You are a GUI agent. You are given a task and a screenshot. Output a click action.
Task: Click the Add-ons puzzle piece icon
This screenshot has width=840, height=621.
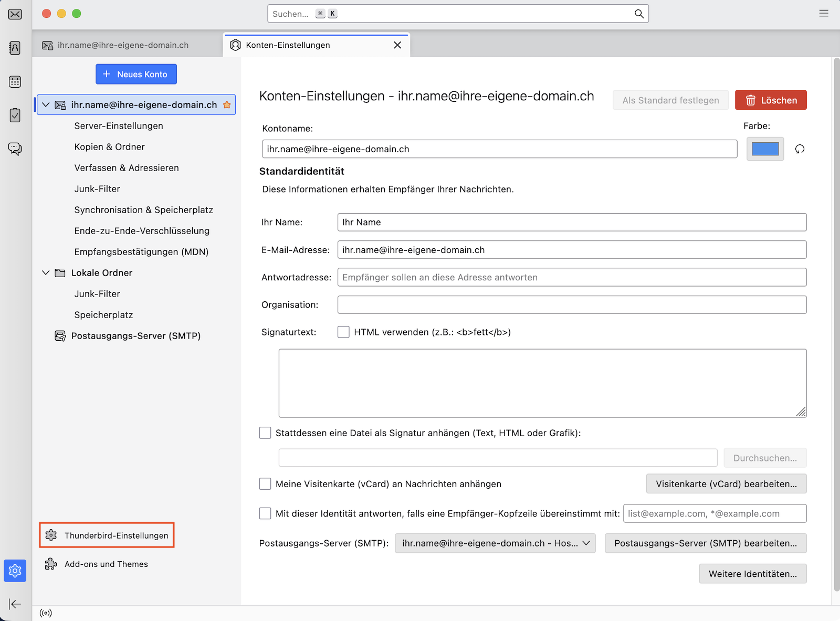(x=51, y=564)
